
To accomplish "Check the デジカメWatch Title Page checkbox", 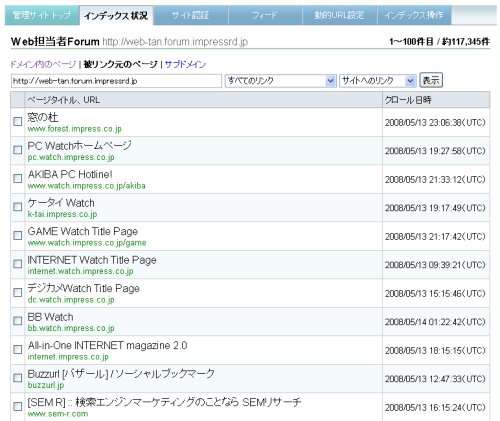I will pos(18,293).
